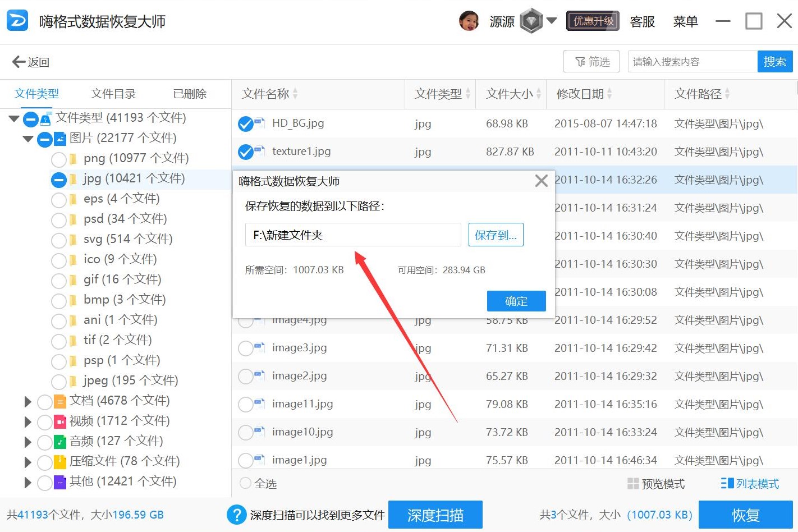Click the search content input field

[692, 62]
